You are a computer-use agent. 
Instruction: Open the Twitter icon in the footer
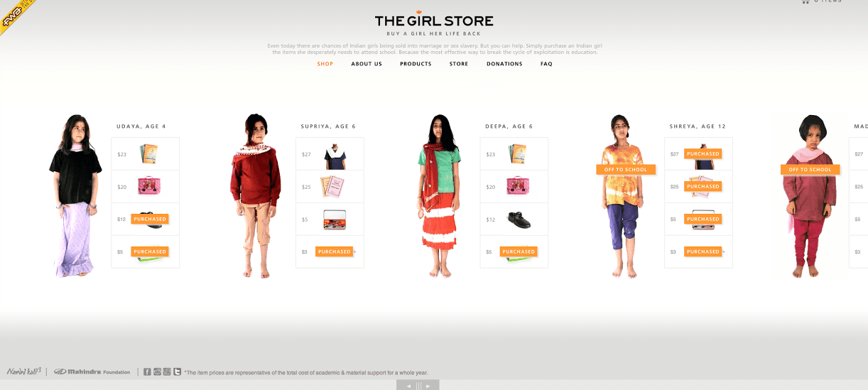[177, 372]
